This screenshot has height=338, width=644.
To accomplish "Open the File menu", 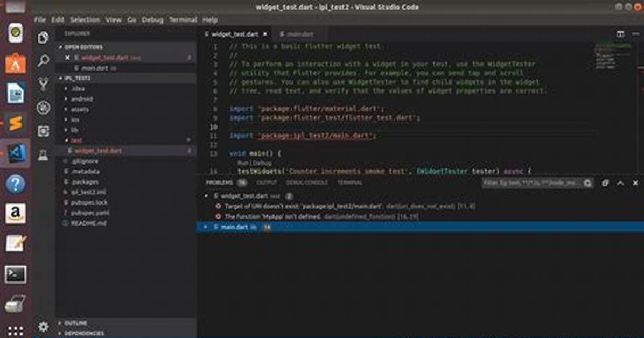I will pos(40,20).
